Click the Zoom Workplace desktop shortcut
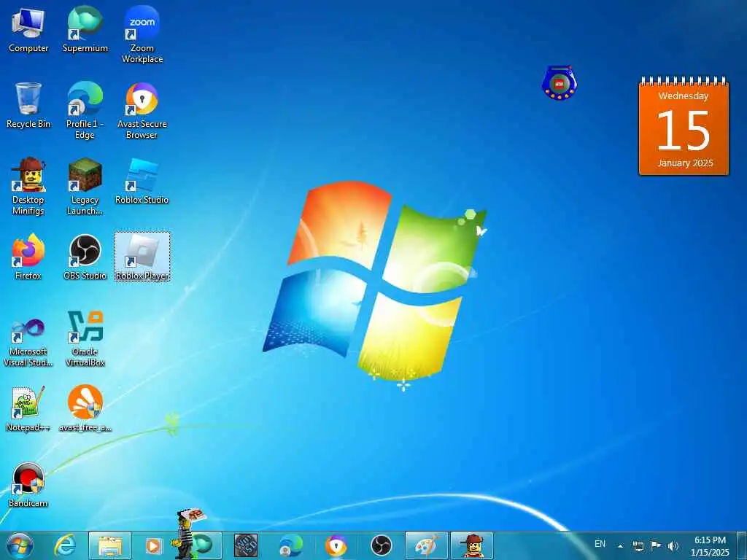Screen dimensions: 747x560 142,35
